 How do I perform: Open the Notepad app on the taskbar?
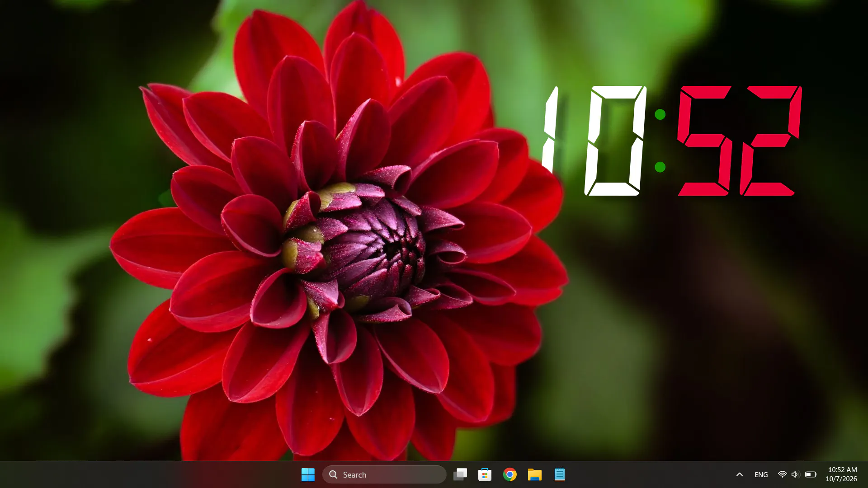click(560, 474)
